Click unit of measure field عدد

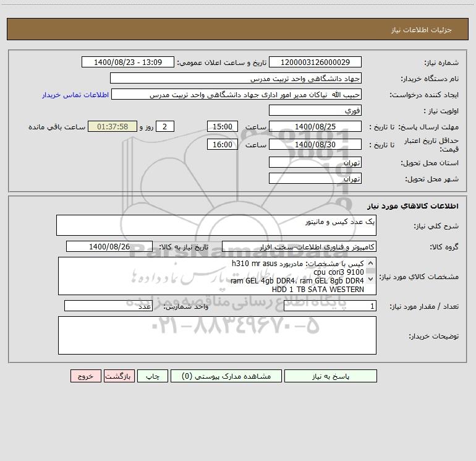108,306
